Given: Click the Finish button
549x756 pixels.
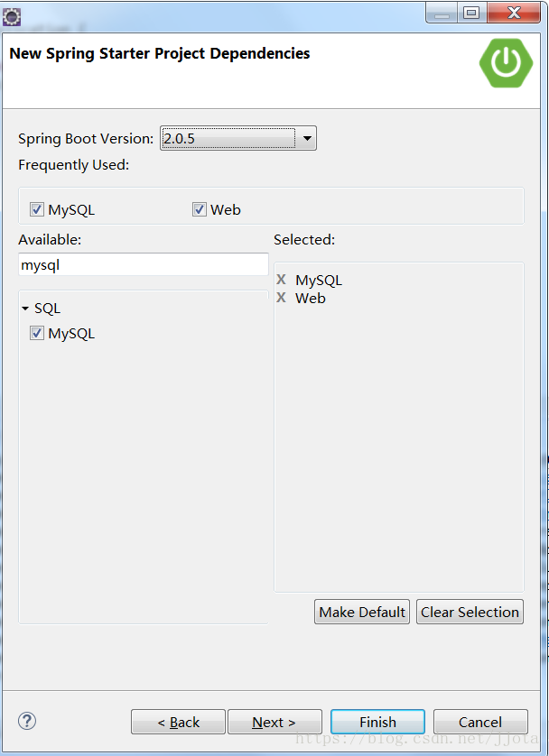Looking at the screenshot, I should pyautogui.click(x=377, y=722).
